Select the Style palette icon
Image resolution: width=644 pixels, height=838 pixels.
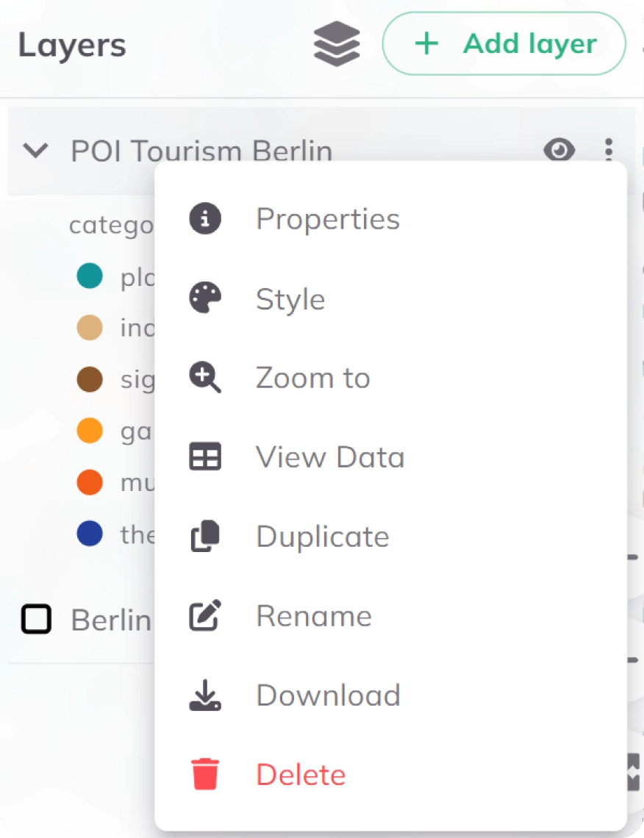(x=204, y=298)
